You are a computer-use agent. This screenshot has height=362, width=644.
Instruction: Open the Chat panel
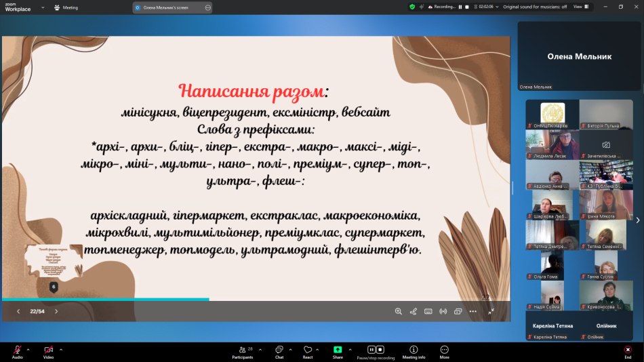coord(279,350)
